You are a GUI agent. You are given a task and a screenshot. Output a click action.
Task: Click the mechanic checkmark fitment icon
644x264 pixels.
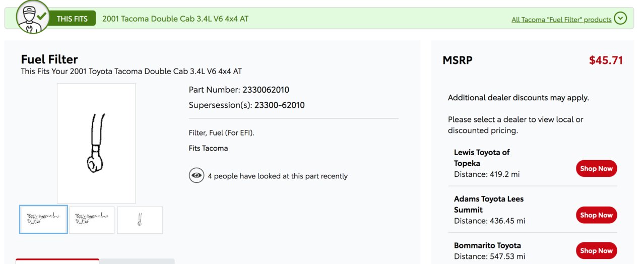pyautogui.click(x=33, y=17)
